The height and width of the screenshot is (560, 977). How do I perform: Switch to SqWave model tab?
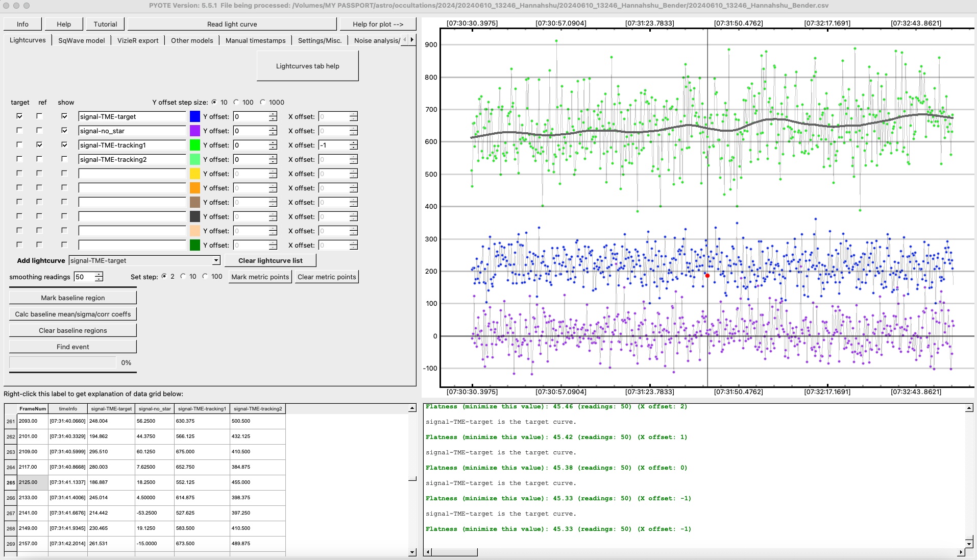tap(81, 40)
